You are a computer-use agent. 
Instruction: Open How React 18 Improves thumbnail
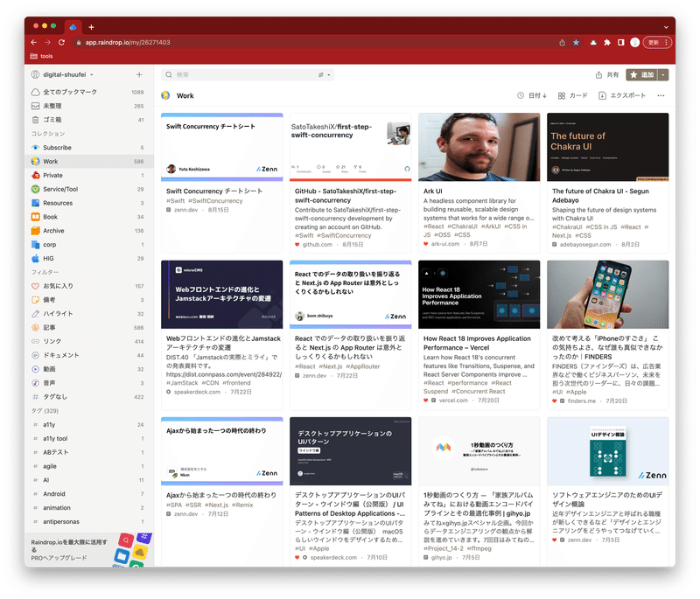coord(479,295)
